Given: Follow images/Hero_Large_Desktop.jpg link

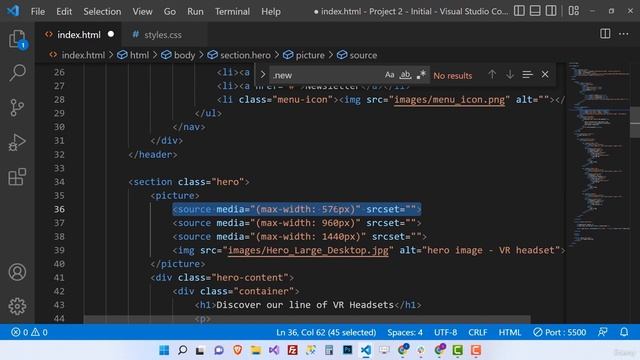Looking at the screenshot, I should pos(308,250).
